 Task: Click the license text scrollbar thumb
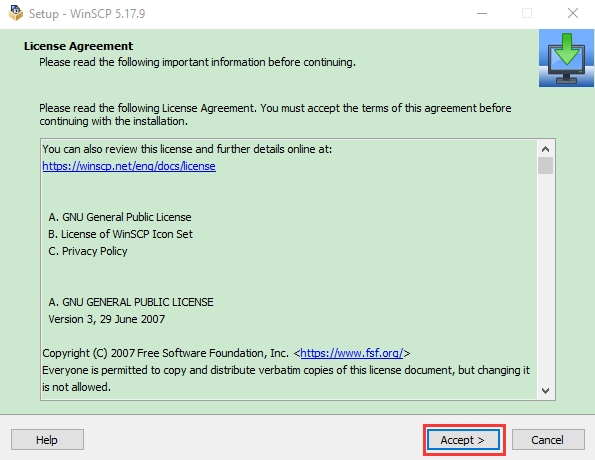point(545,166)
